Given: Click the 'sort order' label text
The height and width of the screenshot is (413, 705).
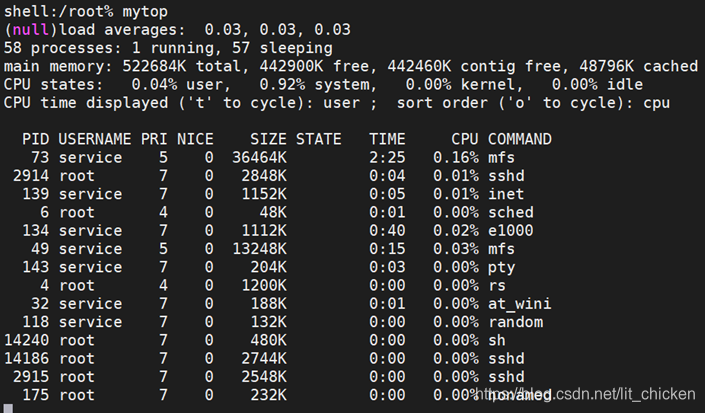Looking at the screenshot, I should [x=442, y=103].
